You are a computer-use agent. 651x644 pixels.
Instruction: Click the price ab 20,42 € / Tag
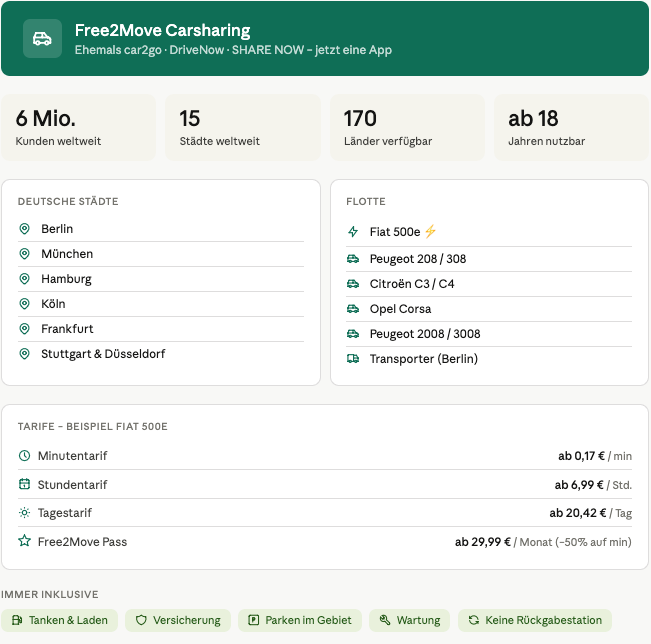tap(590, 513)
